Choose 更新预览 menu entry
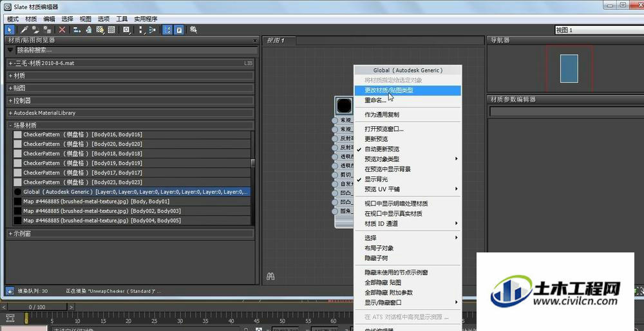The height and width of the screenshot is (331, 644). pos(408,139)
